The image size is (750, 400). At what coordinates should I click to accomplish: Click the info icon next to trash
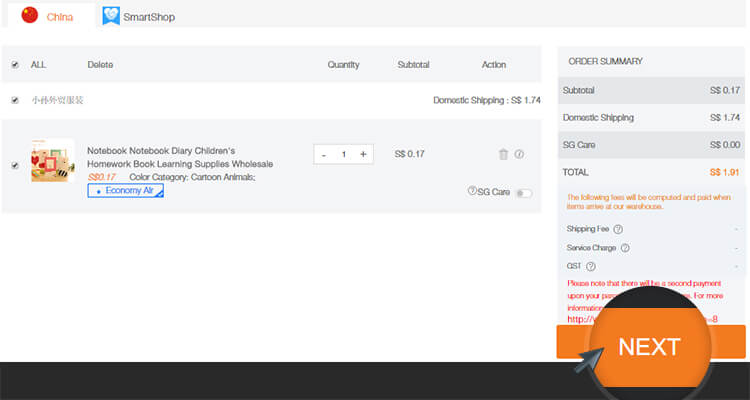pos(519,154)
